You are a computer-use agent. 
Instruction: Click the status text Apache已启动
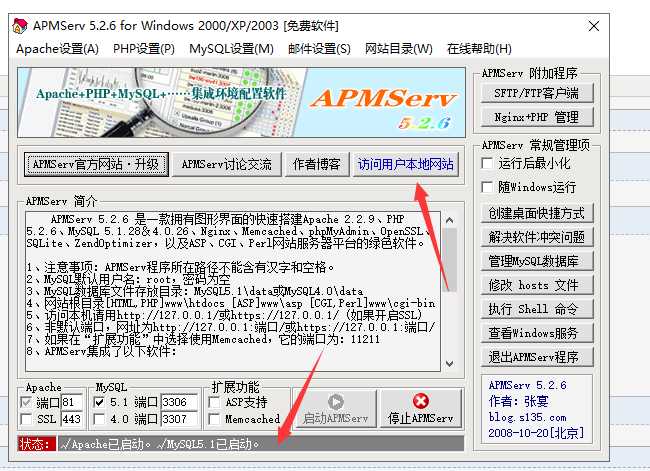coord(104,444)
